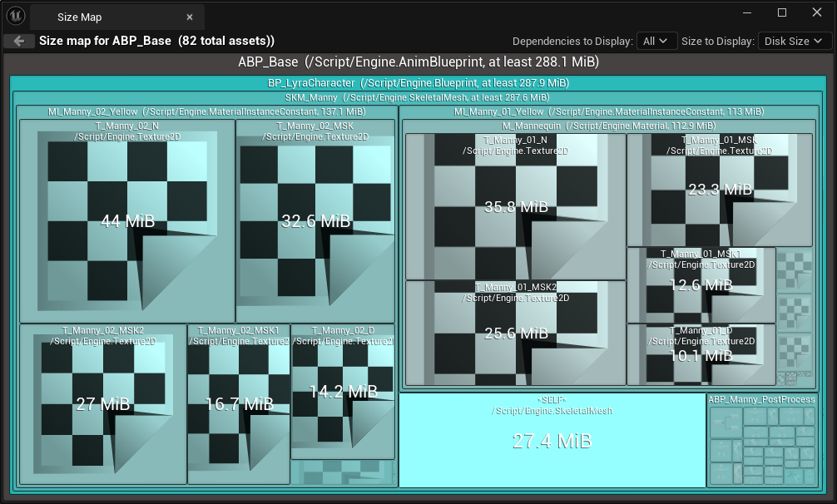Open the Size to Display dropdown

point(795,41)
